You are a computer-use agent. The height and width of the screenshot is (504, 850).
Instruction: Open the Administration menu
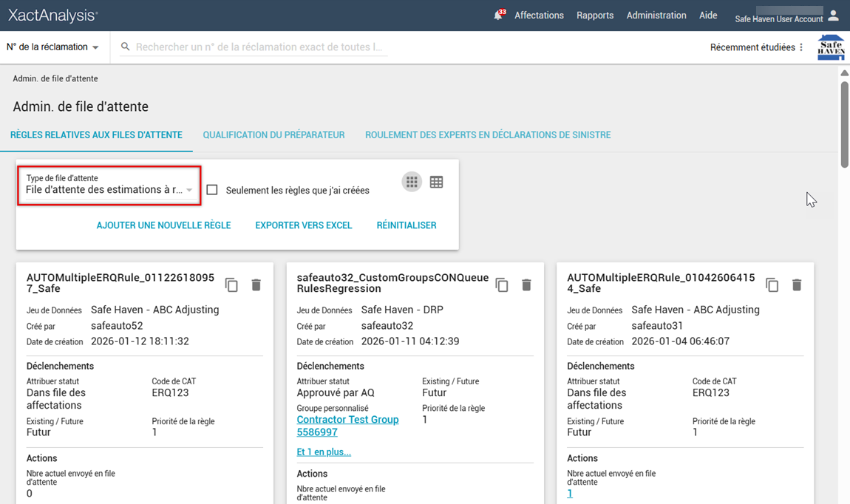pos(656,16)
